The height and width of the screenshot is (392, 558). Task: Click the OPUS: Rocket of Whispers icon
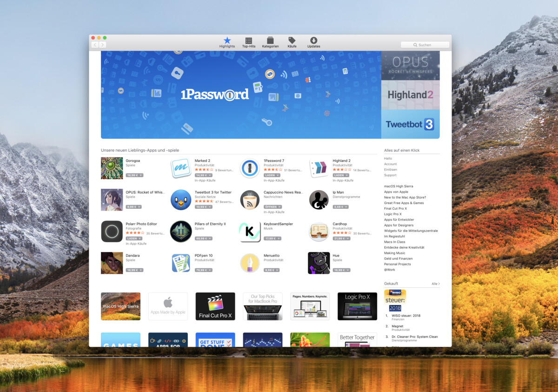(x=112, y=200)
